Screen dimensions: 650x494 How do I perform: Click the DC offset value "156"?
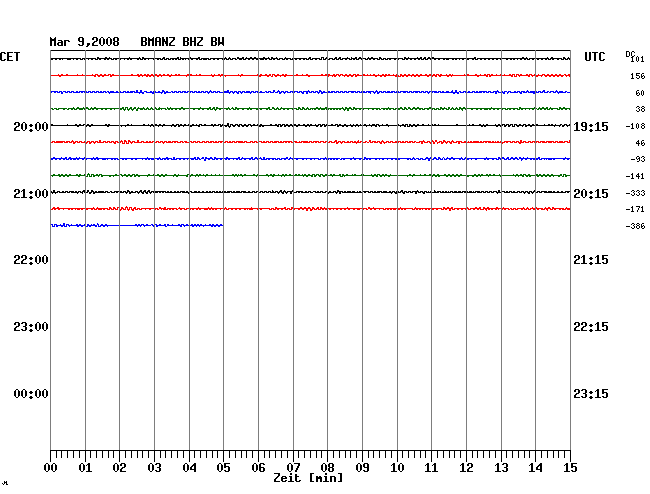[x=638, y=76]
